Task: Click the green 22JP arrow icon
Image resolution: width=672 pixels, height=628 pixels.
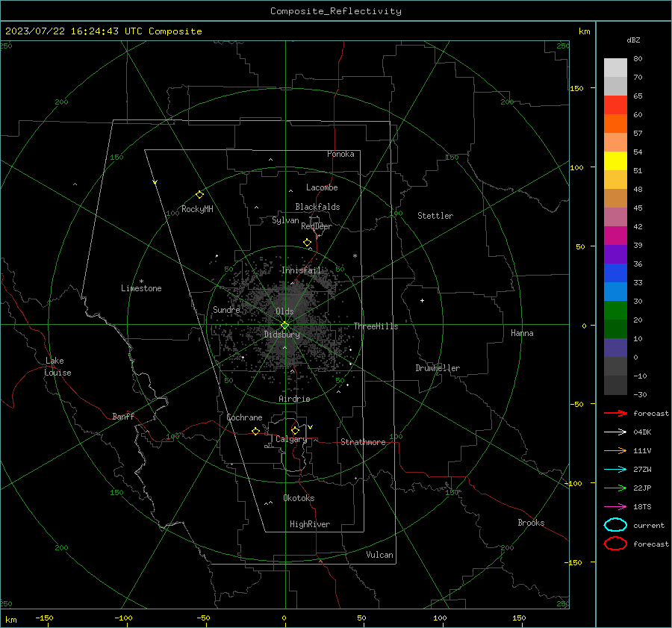Action: [x=615, y=488]
